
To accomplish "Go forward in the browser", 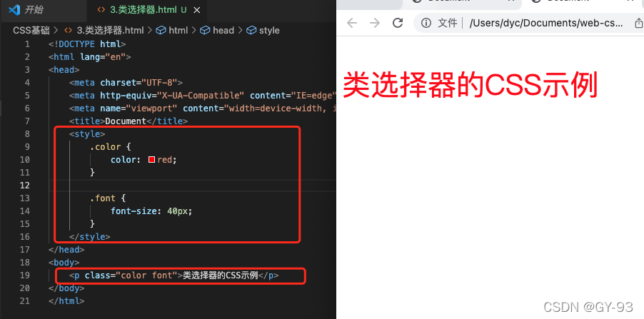I will coord(375,23).
